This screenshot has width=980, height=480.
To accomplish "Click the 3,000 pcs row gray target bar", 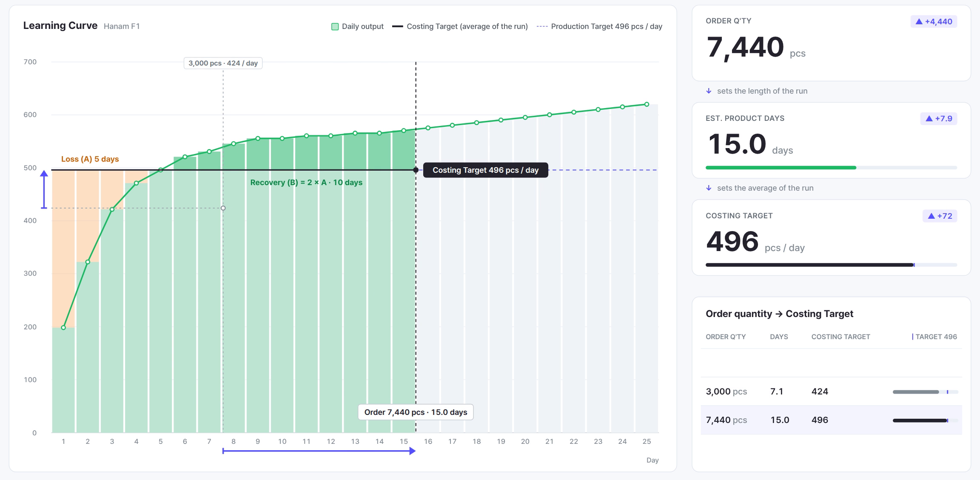I will pos(916,392).
